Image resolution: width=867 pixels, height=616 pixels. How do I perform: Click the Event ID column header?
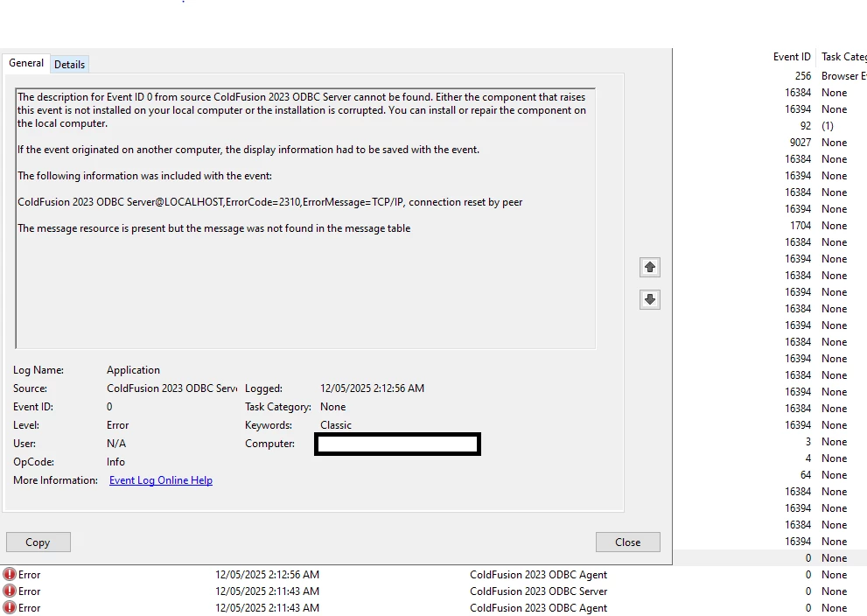pyautogui.click(x=791, y=56)
